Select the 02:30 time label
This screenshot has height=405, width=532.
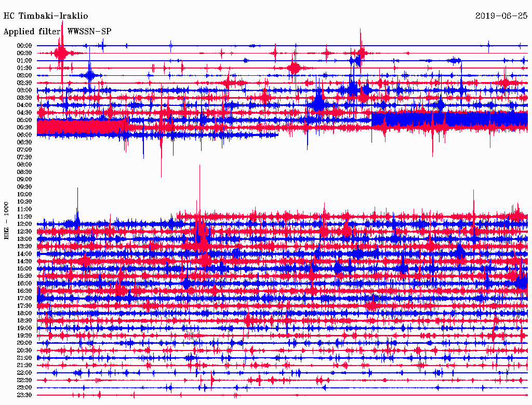point(24,83)
